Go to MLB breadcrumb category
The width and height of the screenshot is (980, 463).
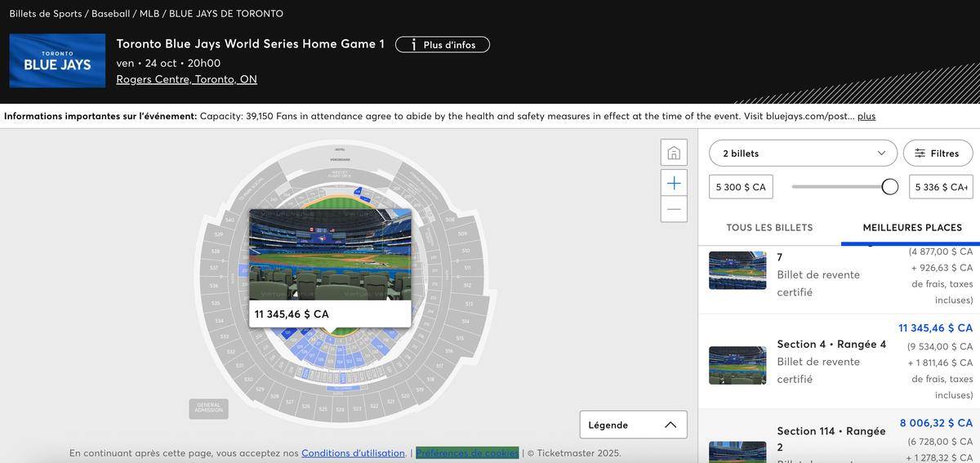point(149,14)
